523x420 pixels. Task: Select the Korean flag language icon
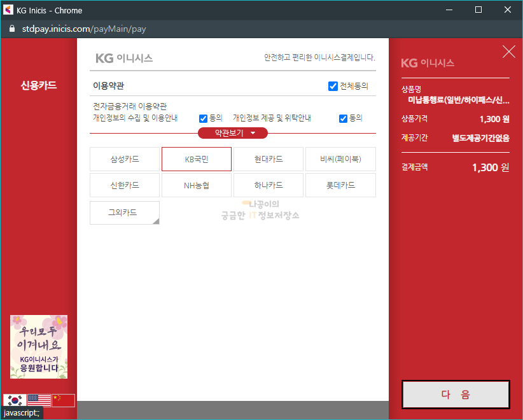(15, 400)
